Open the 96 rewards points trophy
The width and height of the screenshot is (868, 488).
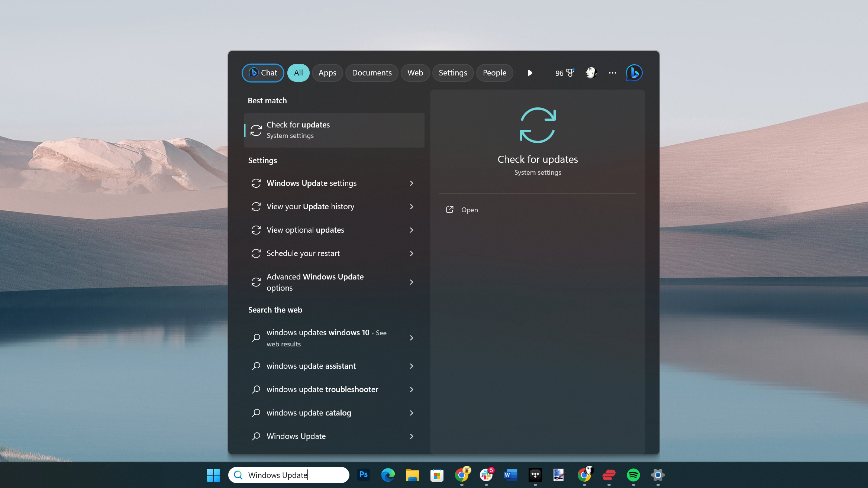(565, 73)
